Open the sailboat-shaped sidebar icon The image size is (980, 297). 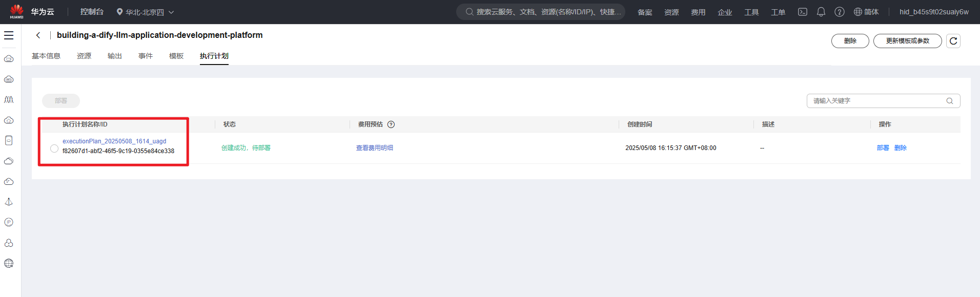(9, 202)
